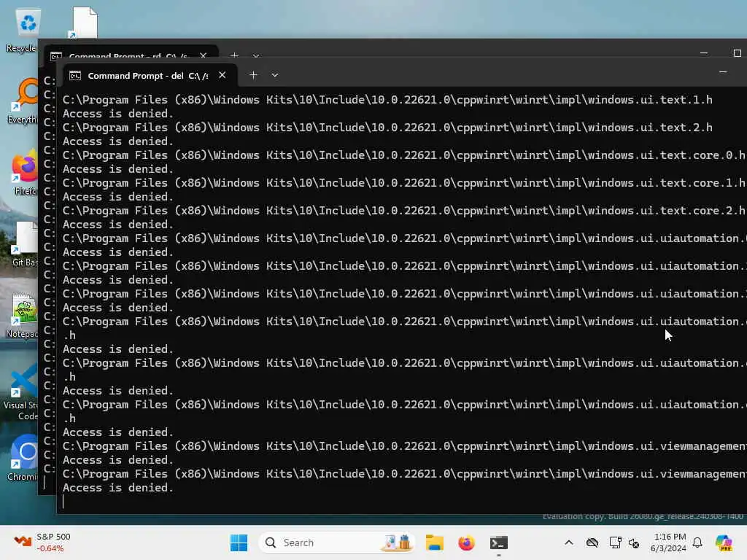747x560 pixels.
Task: Open the S&P 500 widget on taskbar
Action: [x=42, y=542]
